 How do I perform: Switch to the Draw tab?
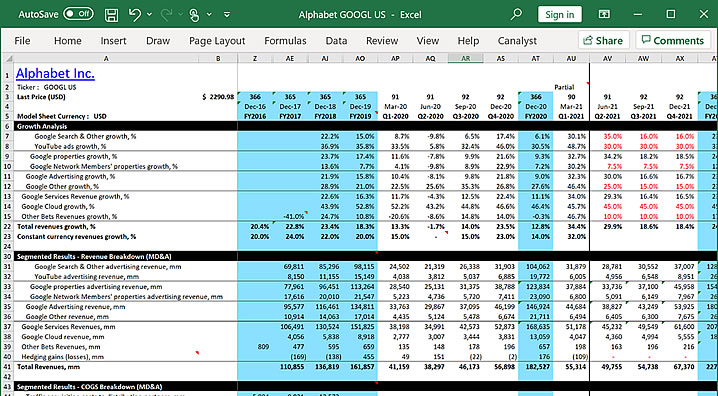158,41
